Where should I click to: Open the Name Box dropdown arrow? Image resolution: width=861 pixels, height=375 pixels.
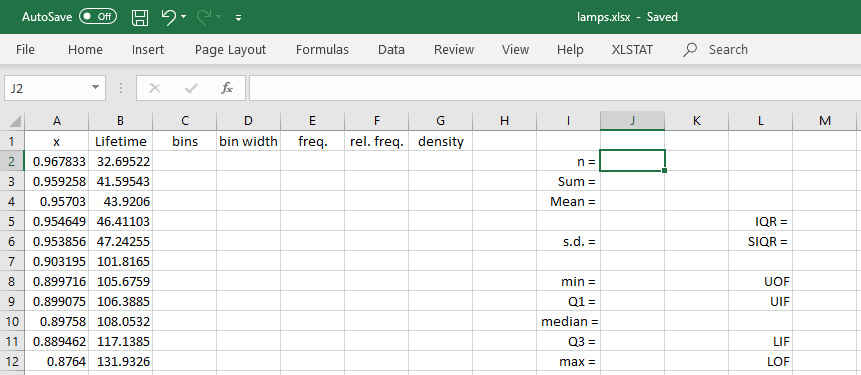[x=96, y=88]
